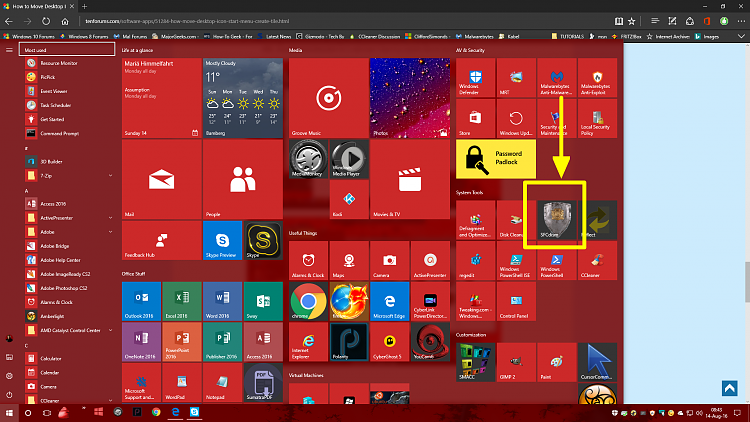Expand the Start menu hamburger button

coord(9,50)
